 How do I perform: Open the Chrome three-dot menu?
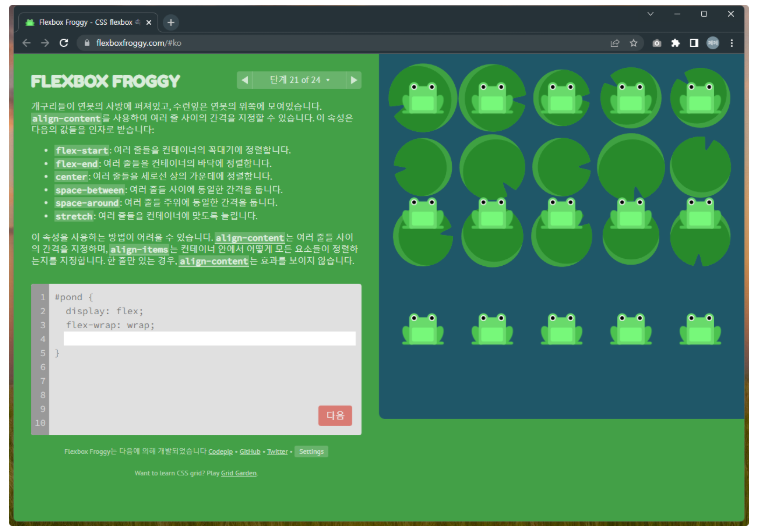732,43
